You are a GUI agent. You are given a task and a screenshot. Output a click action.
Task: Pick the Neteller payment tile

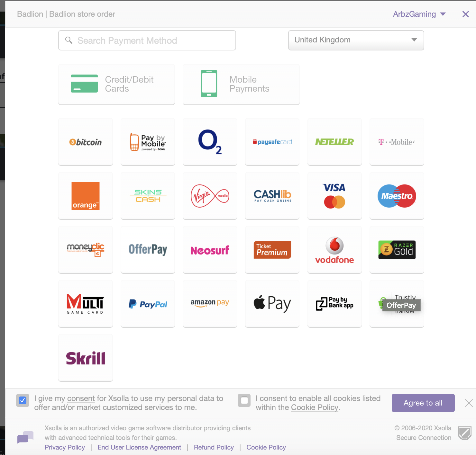tap(334, 142)
